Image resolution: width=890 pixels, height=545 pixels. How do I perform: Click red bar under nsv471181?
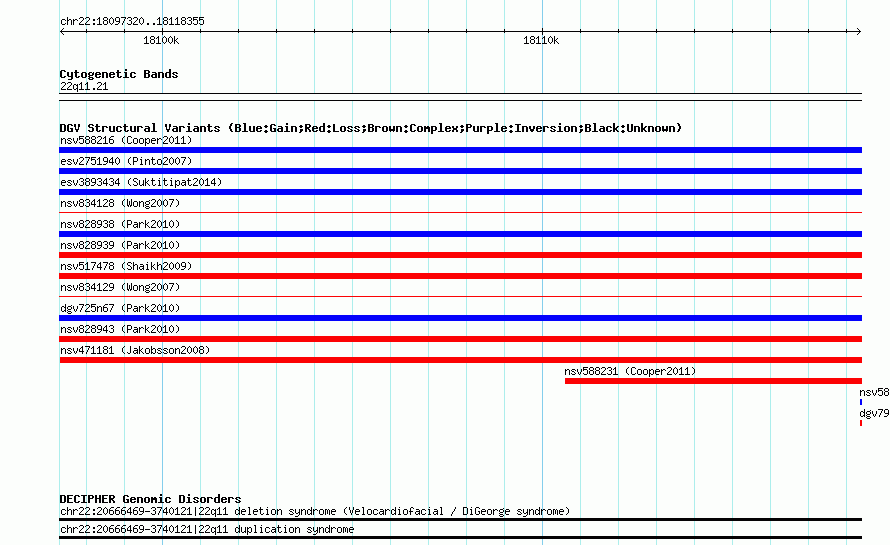(460, 360)
